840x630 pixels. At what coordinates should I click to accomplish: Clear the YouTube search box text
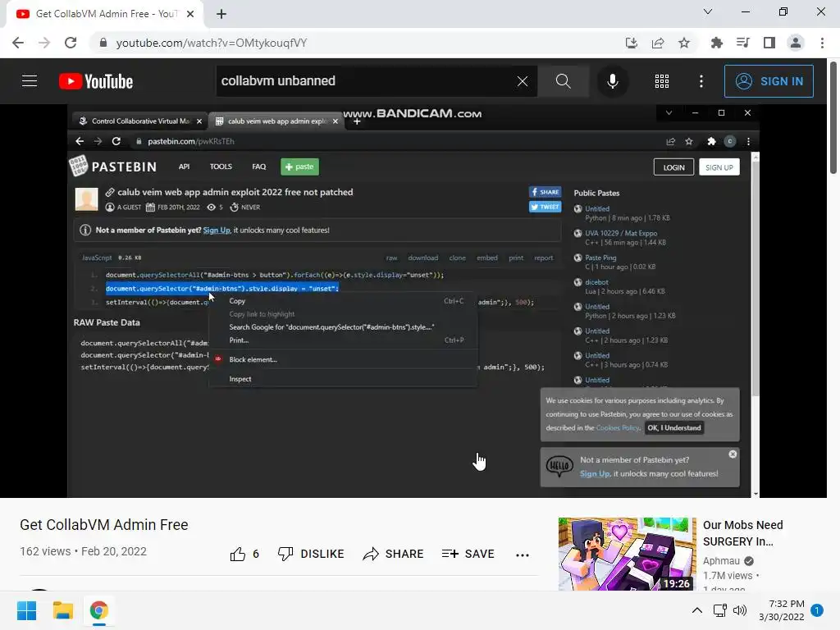click(523, 81)
